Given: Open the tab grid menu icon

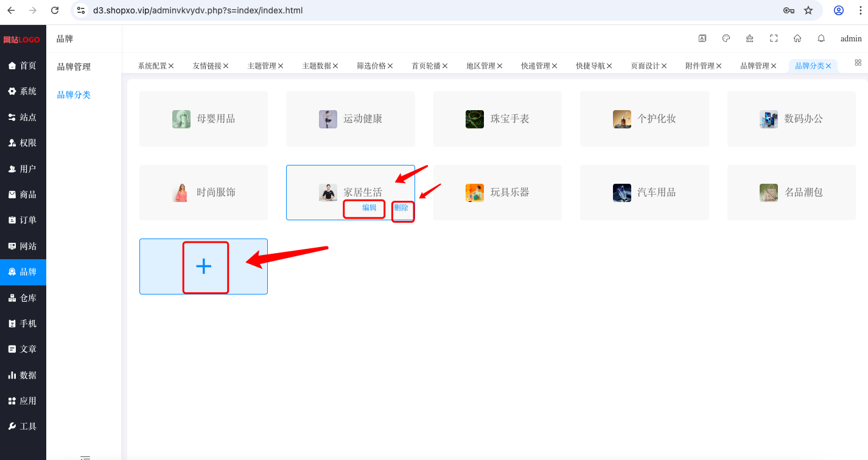Looking at the screenshot, I should pyautogui.click(x=858, y=63).
